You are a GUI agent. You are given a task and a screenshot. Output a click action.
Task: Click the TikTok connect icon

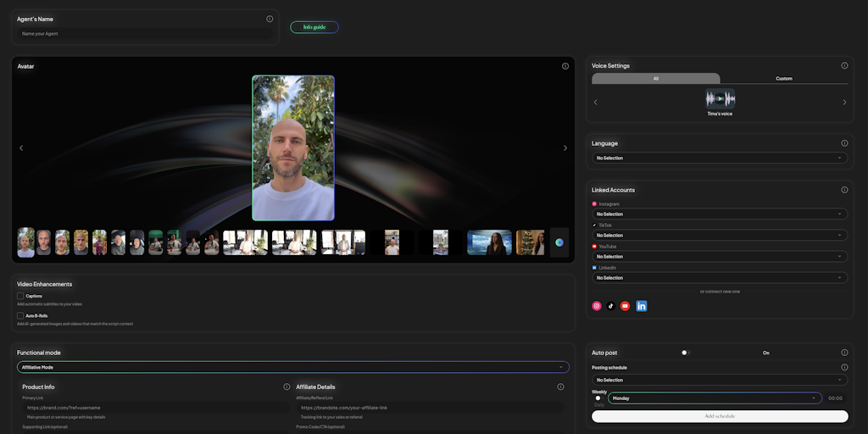pyautogui.click(x=610, y=306)
